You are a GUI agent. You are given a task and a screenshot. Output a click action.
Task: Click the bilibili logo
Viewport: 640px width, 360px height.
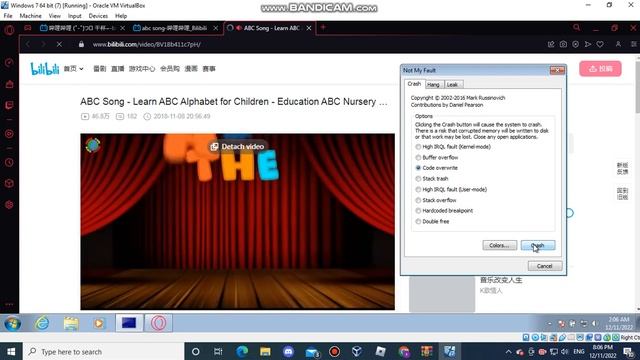(x=45, y=69)
